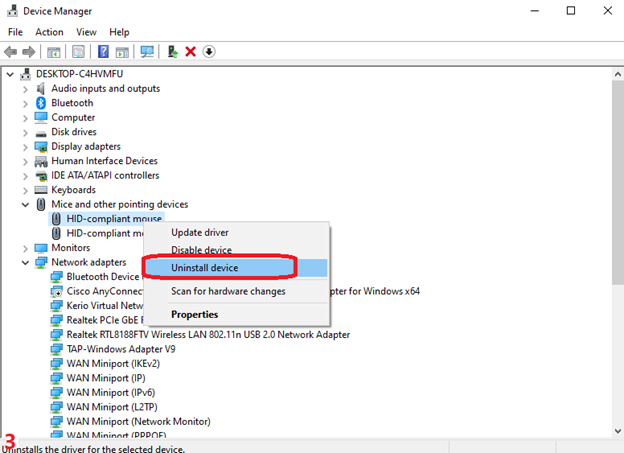This screenshot has height=453, width=624.
Task: Open the Action menu
Action: click(x=49, y=32)
